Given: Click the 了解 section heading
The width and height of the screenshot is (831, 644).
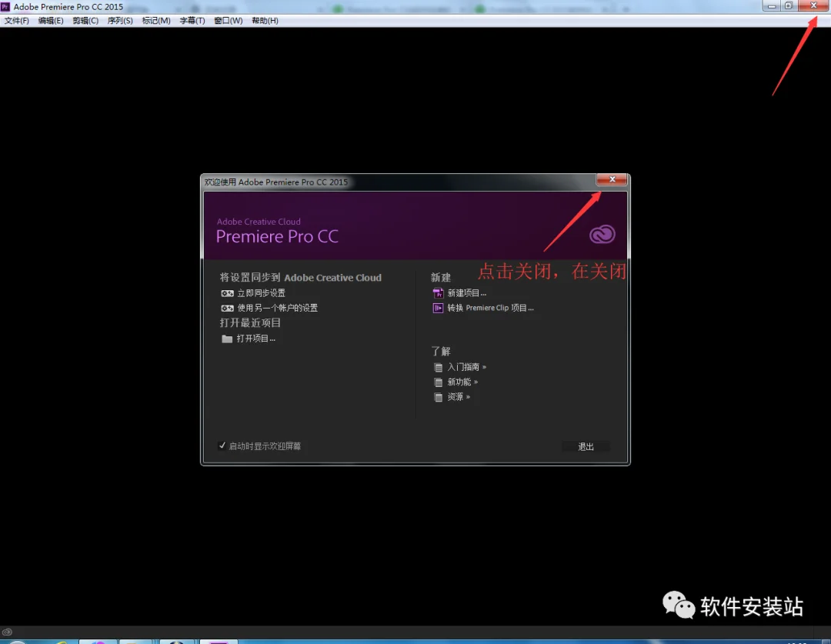Looking at the screenshot, I should point(440,352).
